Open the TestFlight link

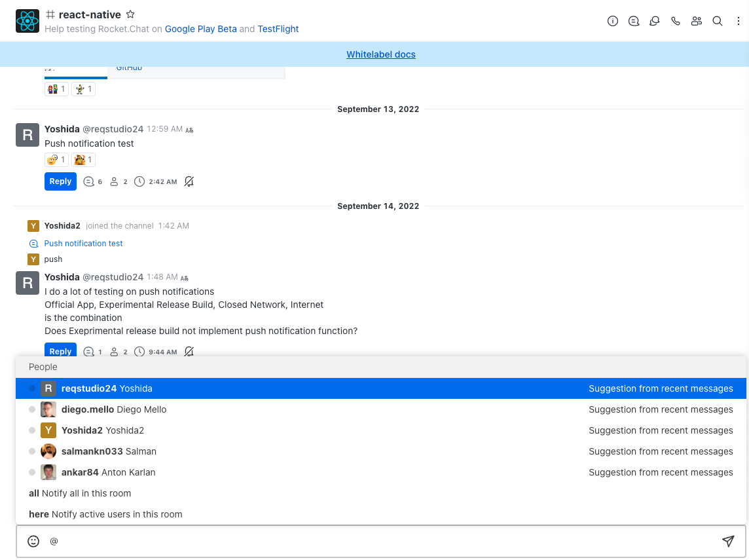[x=278, y=29]
